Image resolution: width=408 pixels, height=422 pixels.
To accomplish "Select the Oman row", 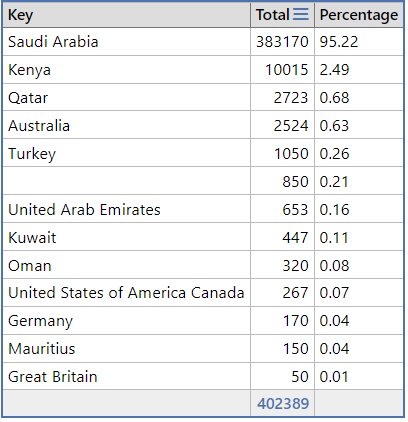I will click(203, 266).
